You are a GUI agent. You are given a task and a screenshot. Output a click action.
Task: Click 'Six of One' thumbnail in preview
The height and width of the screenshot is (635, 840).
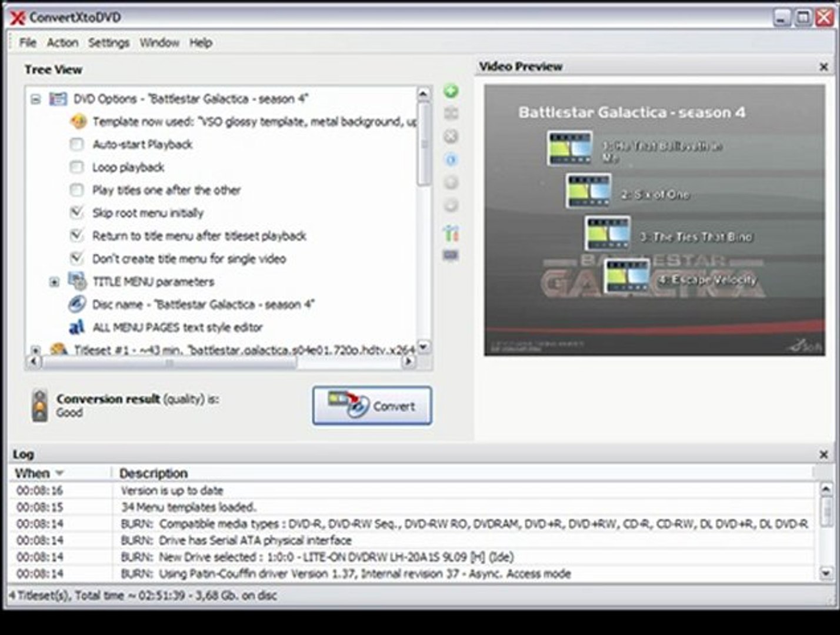coord(588,190)
